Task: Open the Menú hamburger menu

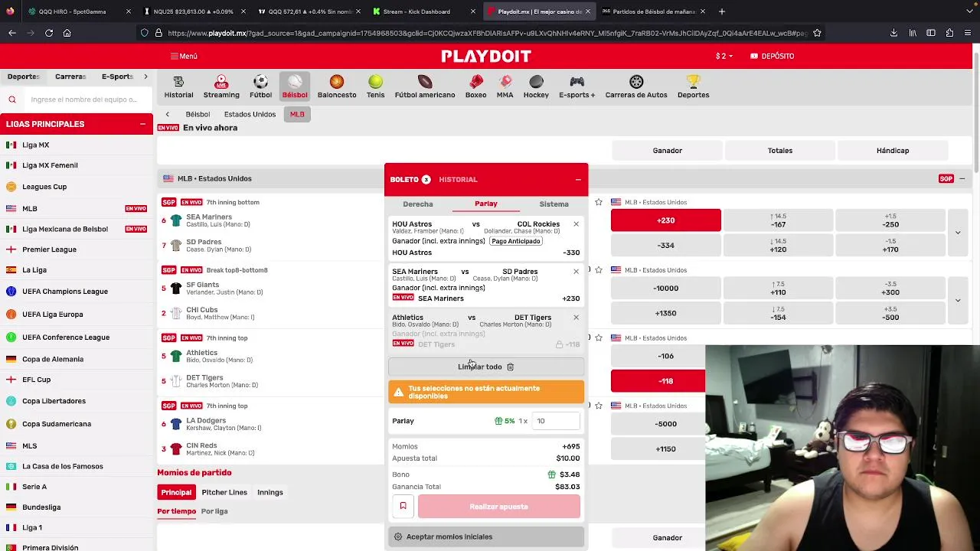Action: (184, 56)
